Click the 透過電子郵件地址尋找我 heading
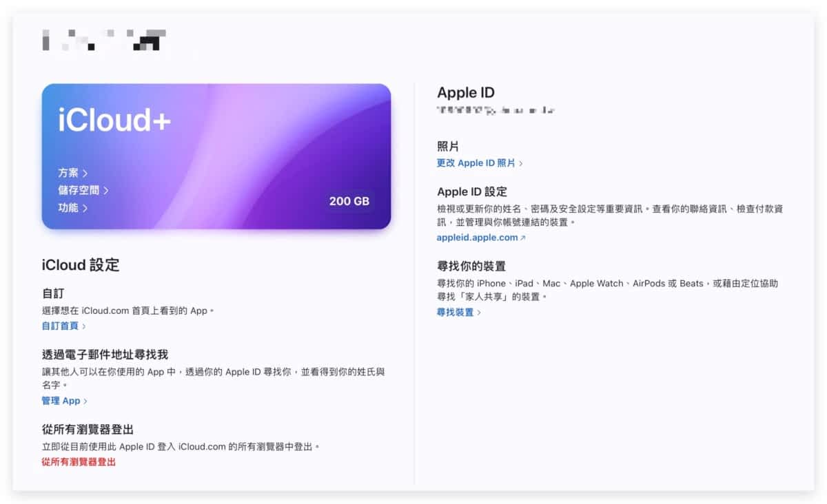Image resolution: width=827 pixels, height=504 pixels. pyautogui.click(x=105, y=355)
